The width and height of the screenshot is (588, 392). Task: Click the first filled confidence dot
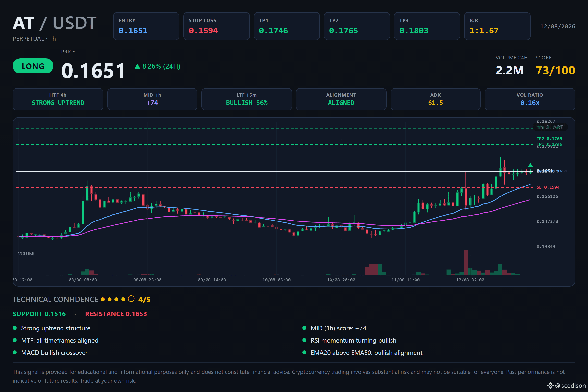[x=103, y=299]
